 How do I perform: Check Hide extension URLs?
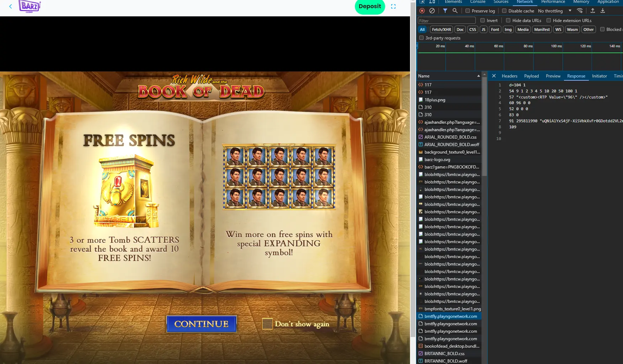click(549, 20)
